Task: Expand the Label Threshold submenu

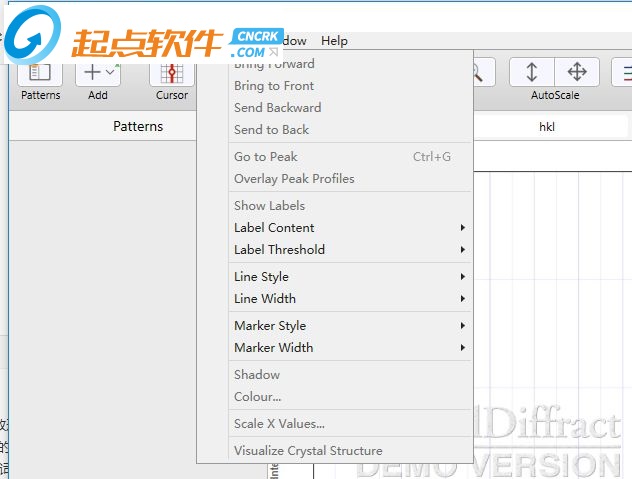Action: (350, 250)
